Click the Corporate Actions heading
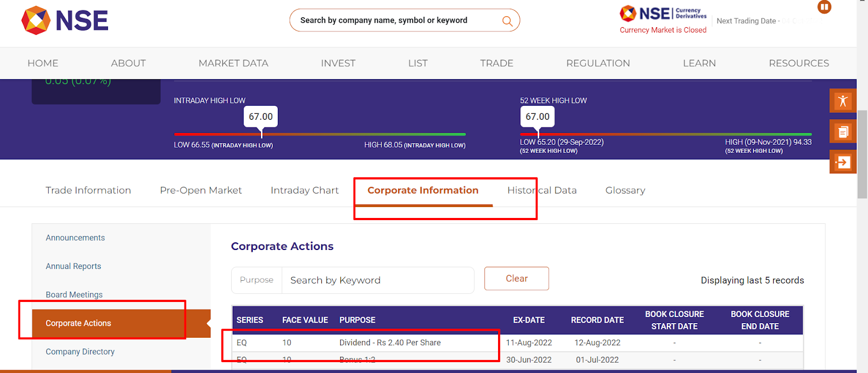 click(x=282, y=246)
